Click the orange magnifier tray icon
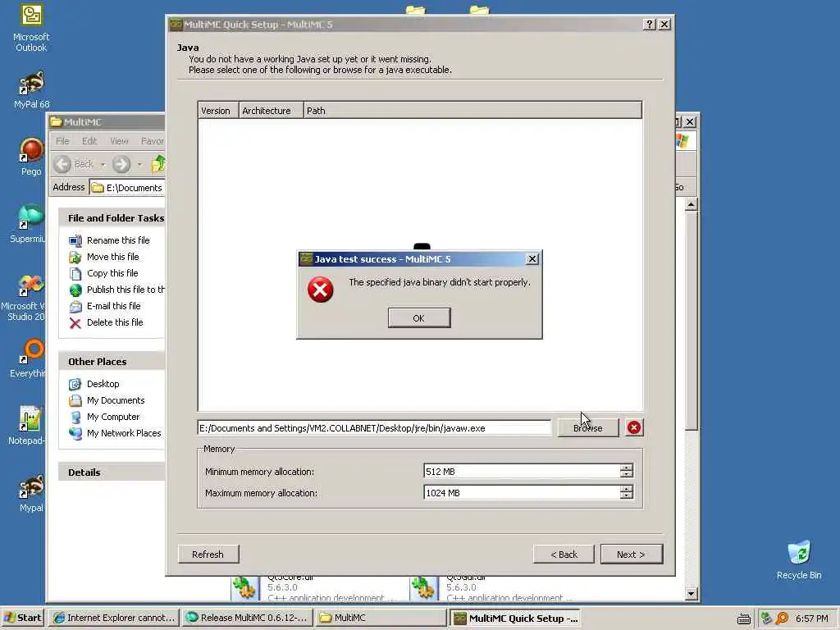 click(x=782, y=619)
